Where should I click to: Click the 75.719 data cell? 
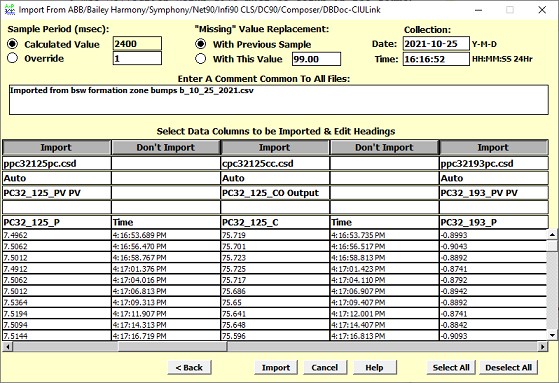coord(275,235)
